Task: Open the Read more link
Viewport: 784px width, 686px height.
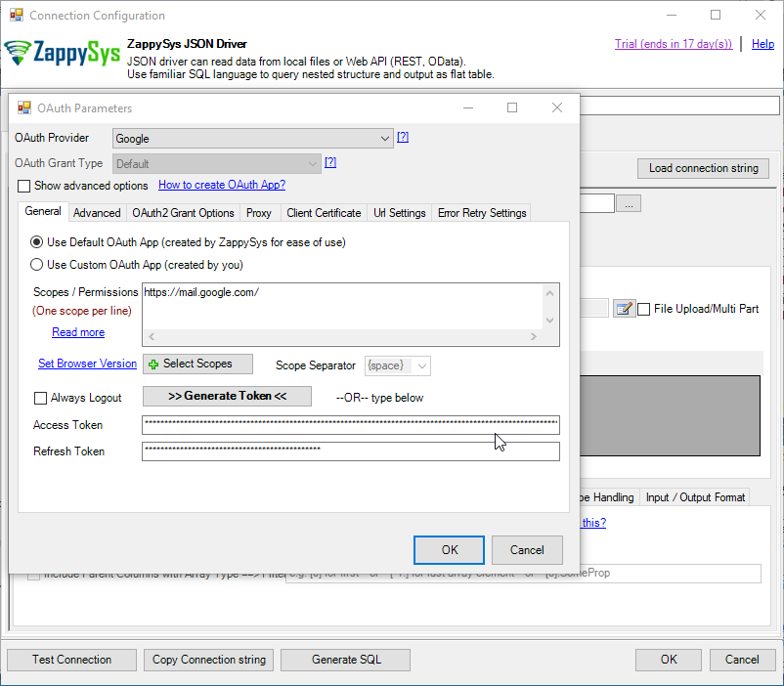Action: pyautogui.click(x=78, y=332)
